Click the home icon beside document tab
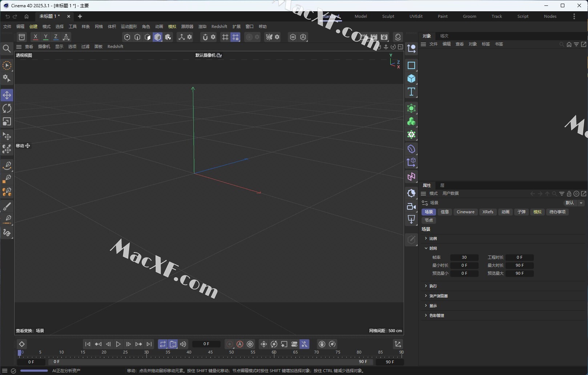Screen dimensions: 588x375 click(x=27, y=16)
